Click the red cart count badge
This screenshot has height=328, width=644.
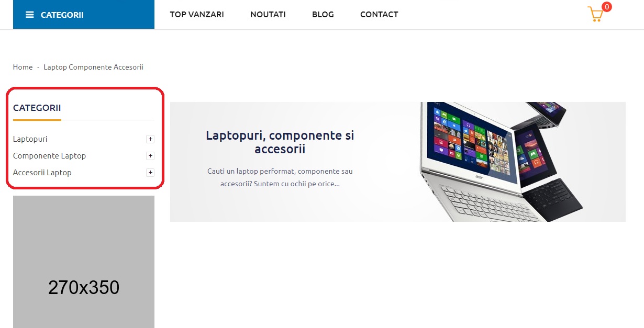pos(607,7)
